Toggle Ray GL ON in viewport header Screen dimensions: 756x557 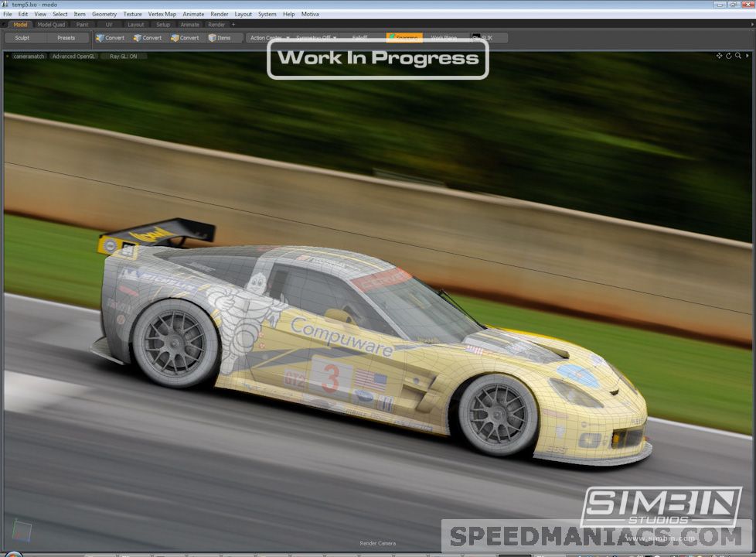(123, 56)
